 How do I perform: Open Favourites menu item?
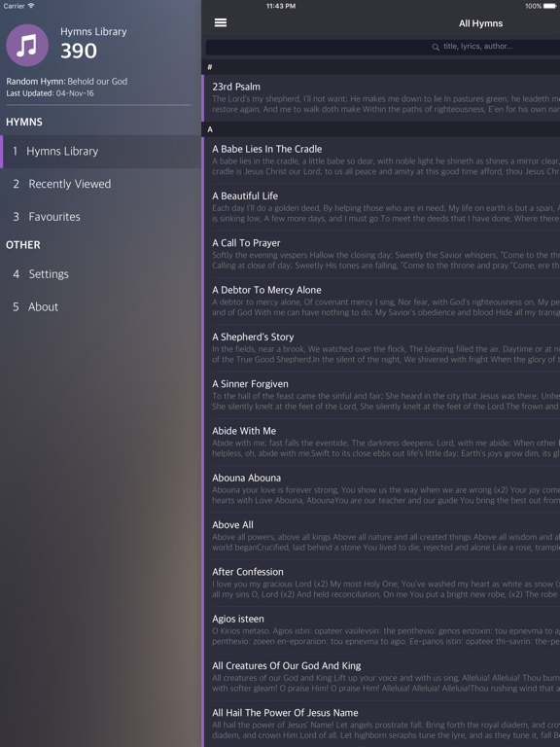pyautogui.click(x=100, y=217)
